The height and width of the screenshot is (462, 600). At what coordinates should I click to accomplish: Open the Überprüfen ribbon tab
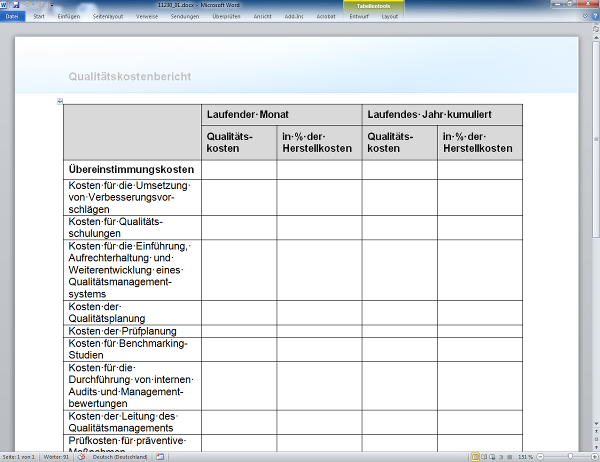[x=227, y=17]
